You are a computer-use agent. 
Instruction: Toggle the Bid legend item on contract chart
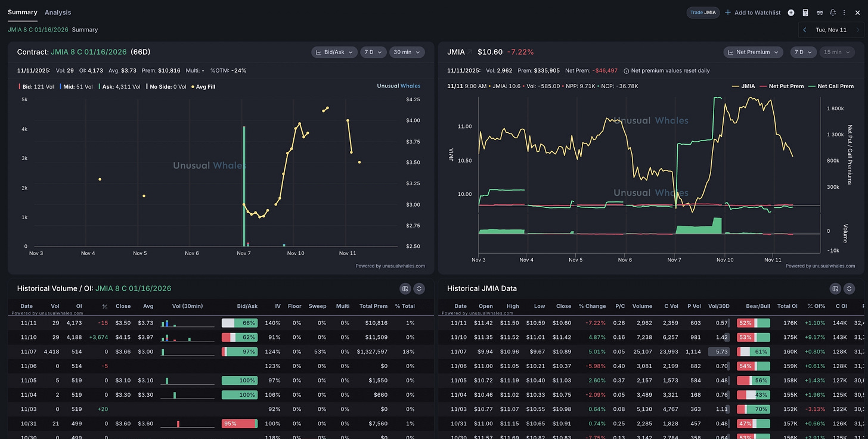36,86
